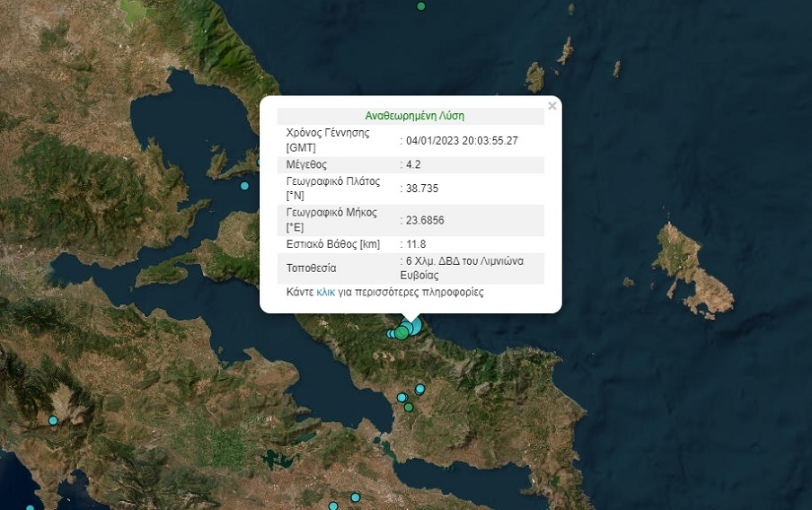The width and height of the screenshot is (812, 510).
Task: Open the large green epicenter marker under the popup
Action: click(402, 333)
